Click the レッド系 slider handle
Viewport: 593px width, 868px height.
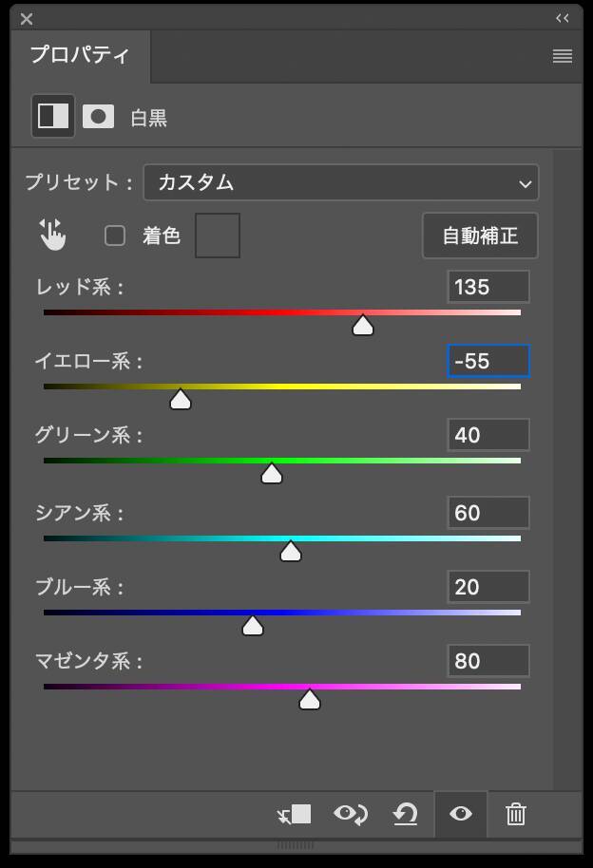(362, 326)
